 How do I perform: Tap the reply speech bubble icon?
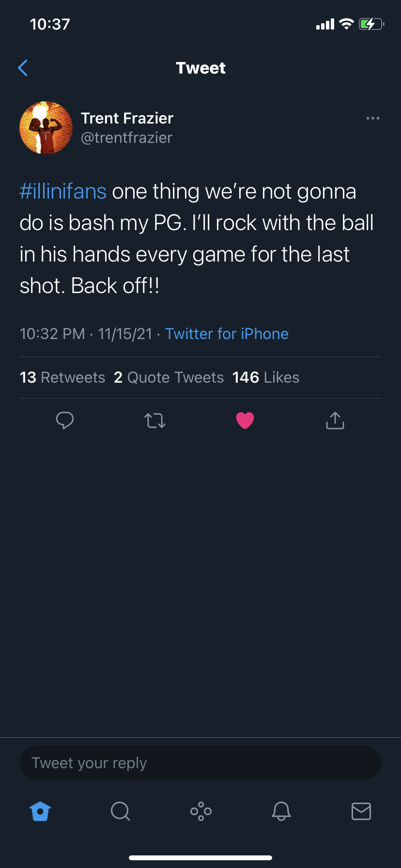coord(65,420)
